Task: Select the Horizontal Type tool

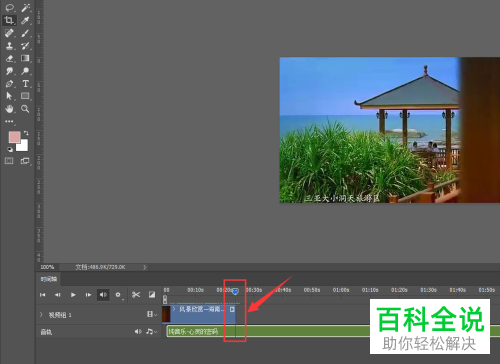Action: (x=25, y=83)
